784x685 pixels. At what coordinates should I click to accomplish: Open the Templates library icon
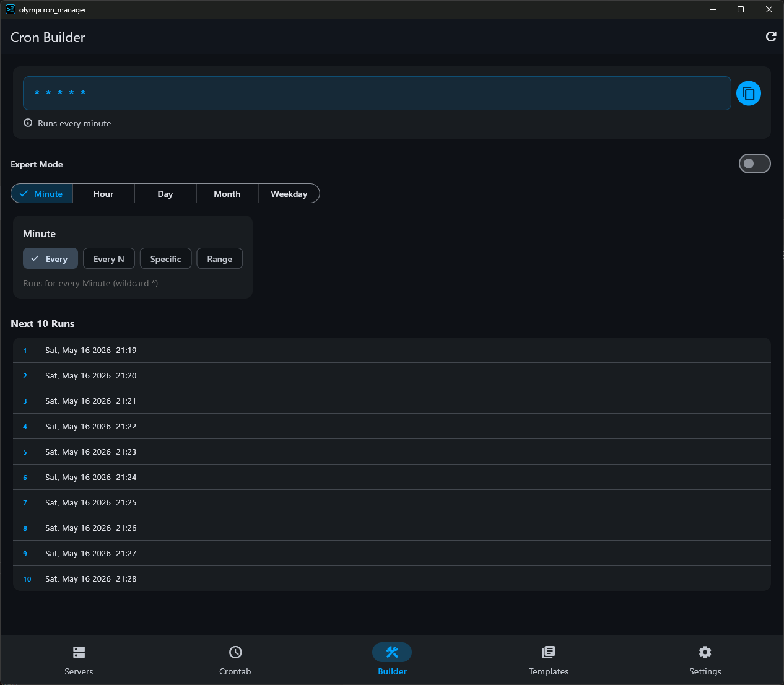549,652
